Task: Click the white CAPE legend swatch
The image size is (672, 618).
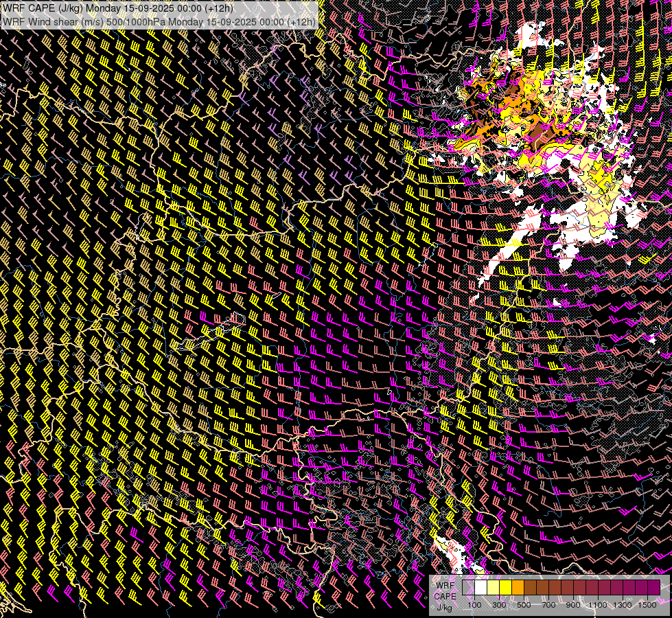Action: tap(481, 587)
